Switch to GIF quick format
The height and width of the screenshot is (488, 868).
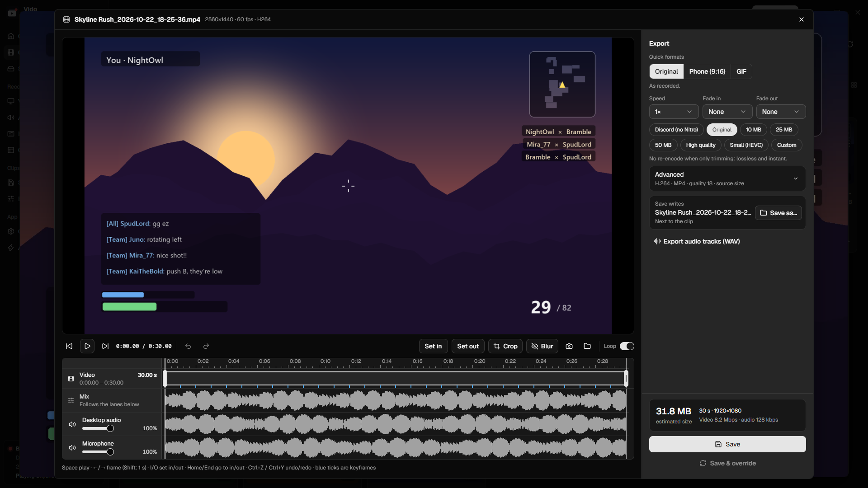click(741, 71)
